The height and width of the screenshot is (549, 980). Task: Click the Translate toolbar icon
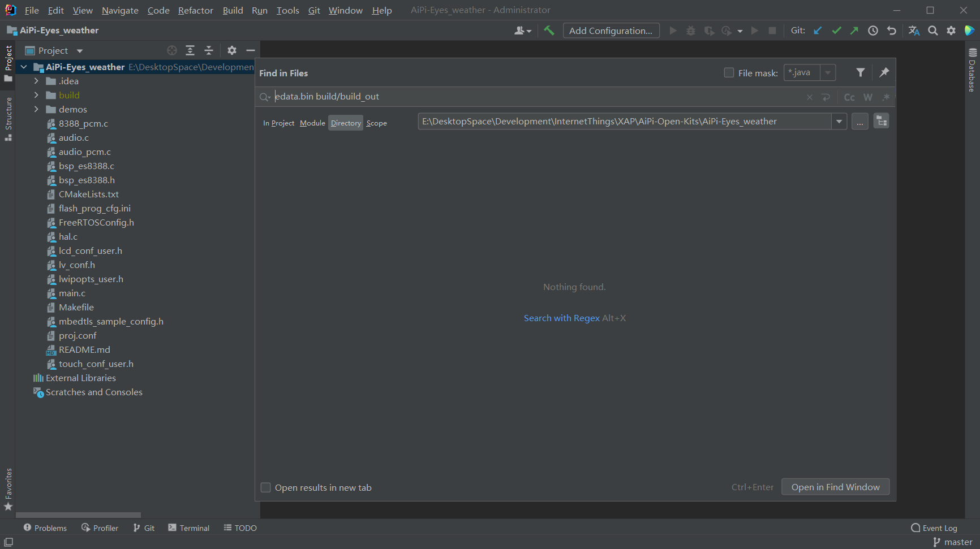click(914, 31)
